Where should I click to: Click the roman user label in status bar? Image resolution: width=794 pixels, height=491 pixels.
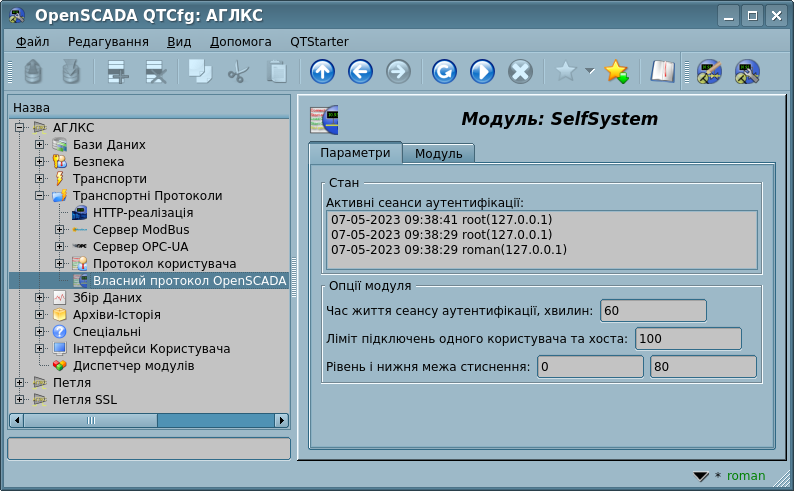[x=745, y=476]
